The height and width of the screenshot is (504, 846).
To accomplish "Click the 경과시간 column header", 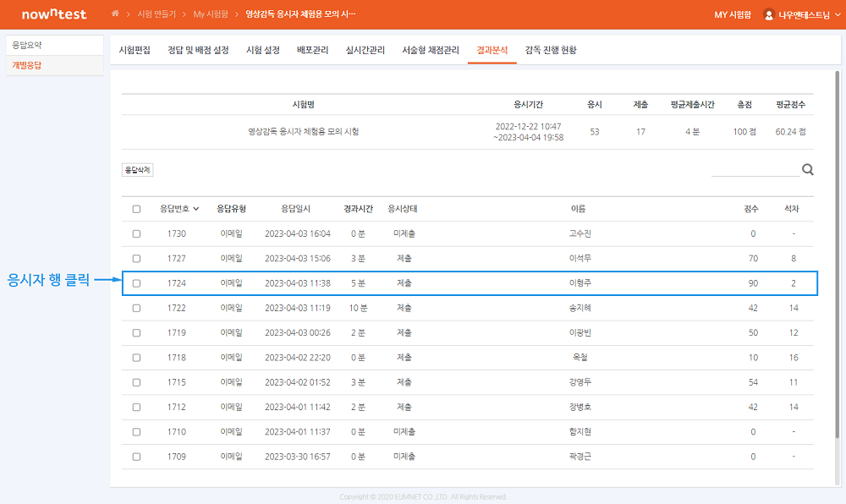I will point(358,209).
